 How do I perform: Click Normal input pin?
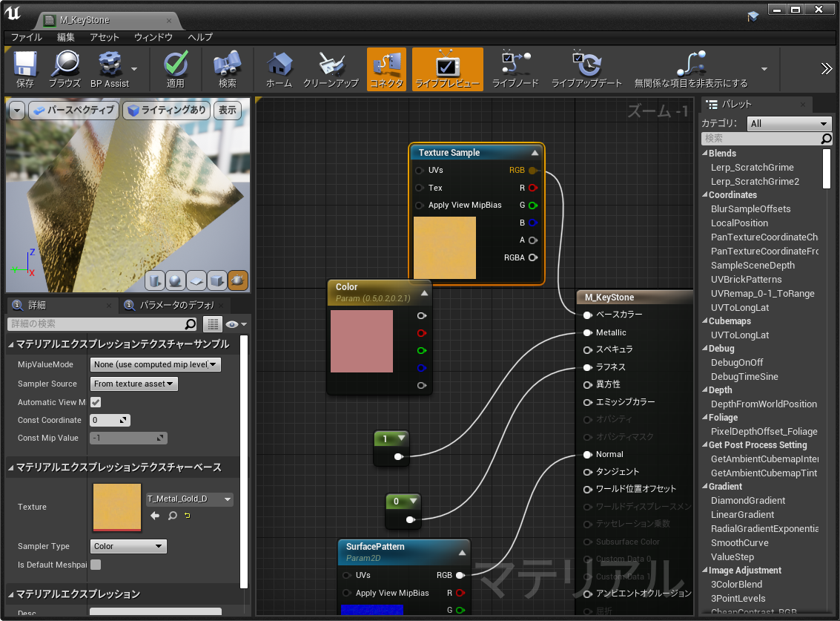click(588, 455)
